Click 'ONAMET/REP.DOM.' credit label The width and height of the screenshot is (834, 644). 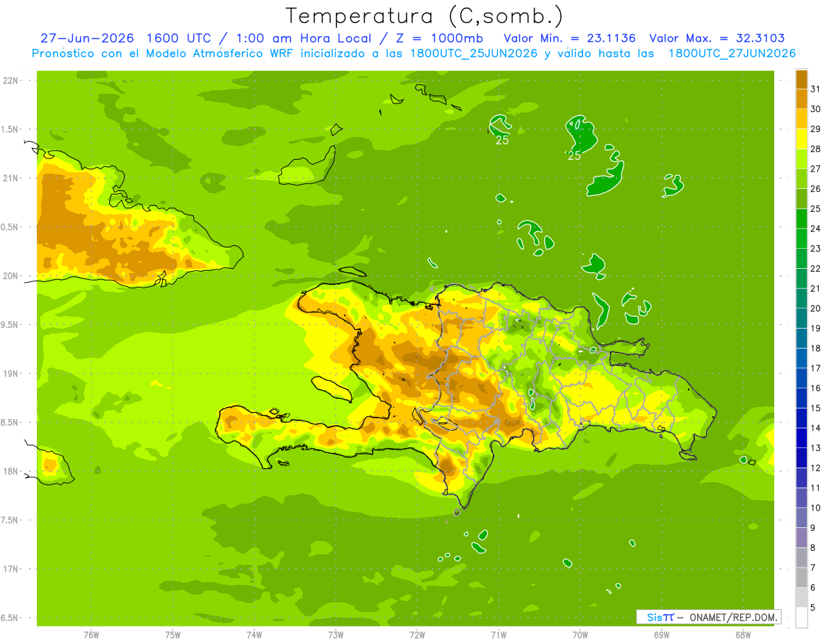coord(733,617)
